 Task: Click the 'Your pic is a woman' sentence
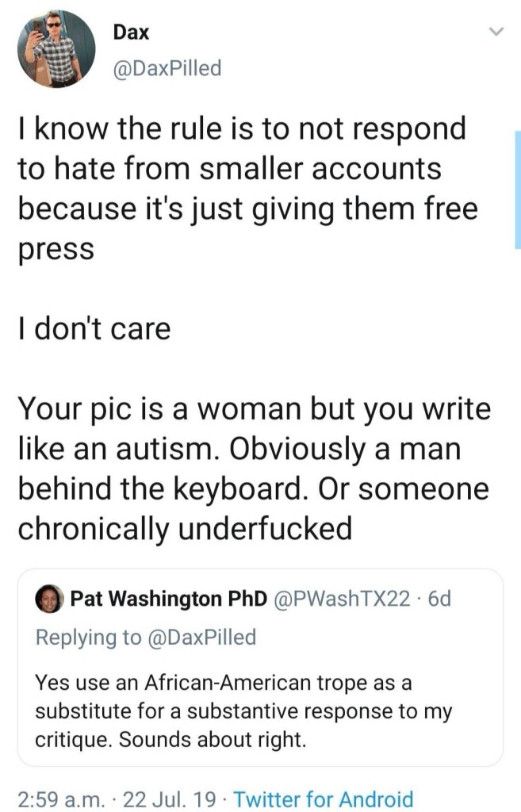(254, 410)
